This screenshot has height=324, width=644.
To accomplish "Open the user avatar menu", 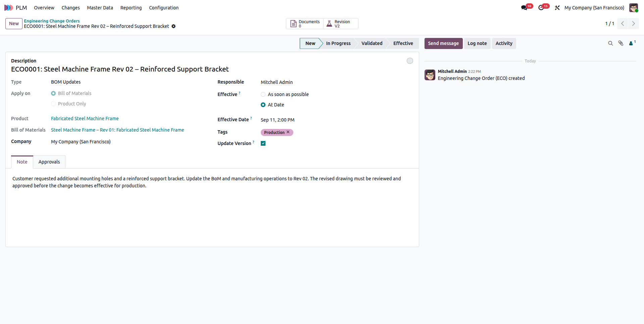I will 634,8.
